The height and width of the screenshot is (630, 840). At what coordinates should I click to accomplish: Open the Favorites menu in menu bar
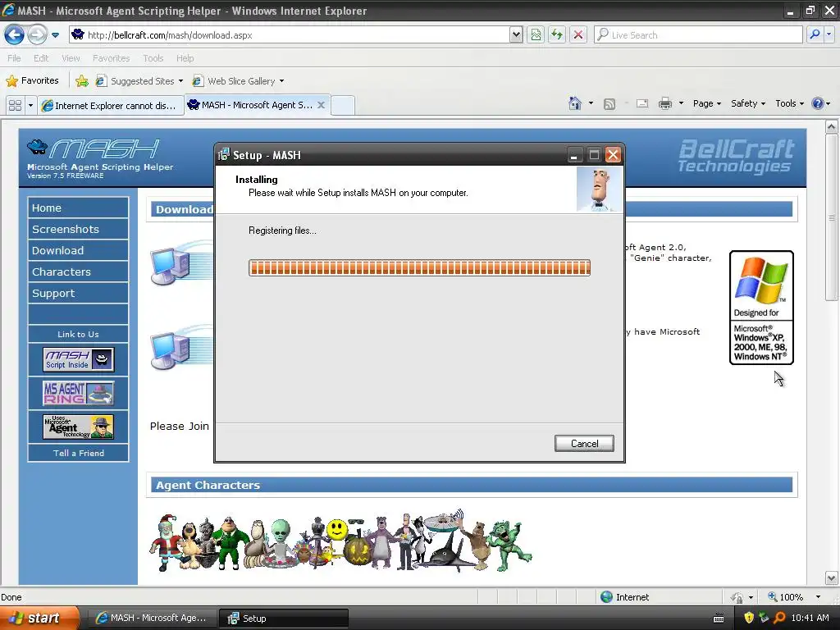click(x=111, y=58)
